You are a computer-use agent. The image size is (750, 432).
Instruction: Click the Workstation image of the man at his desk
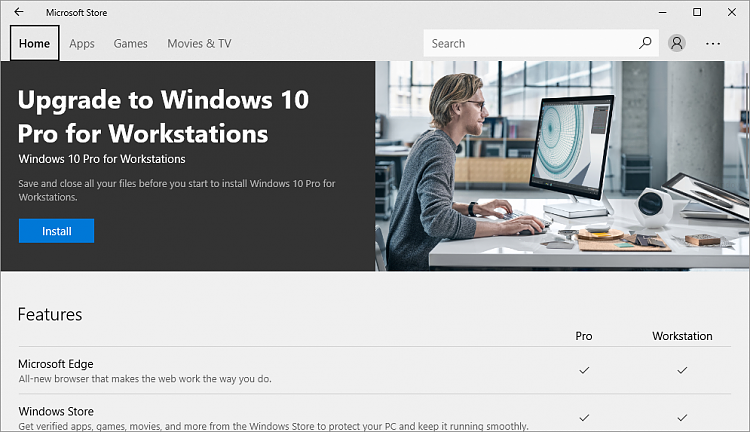[x=562, y=166]
